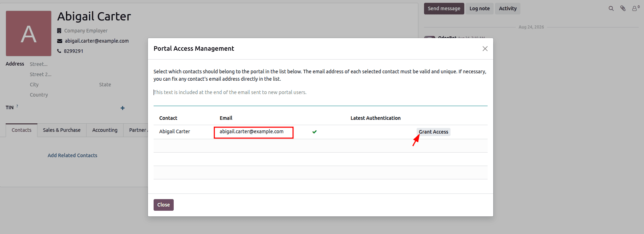644x234 pixels.
Task: Select Abigail Carter contact cell in the table
Action: [174, 131]
